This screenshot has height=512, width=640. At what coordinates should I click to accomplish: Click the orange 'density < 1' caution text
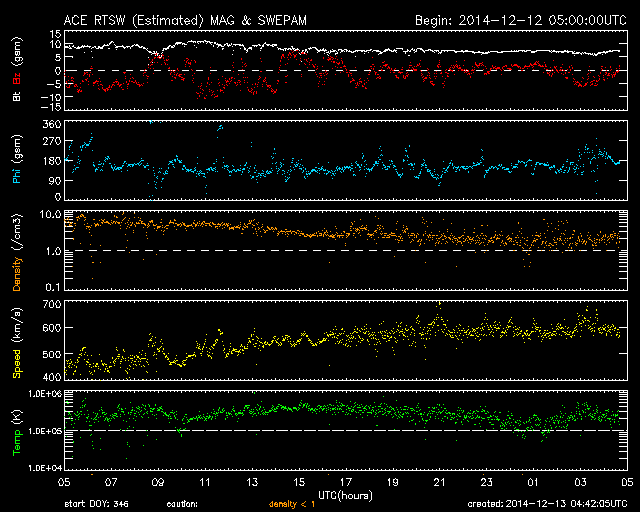tap(292, 504)
